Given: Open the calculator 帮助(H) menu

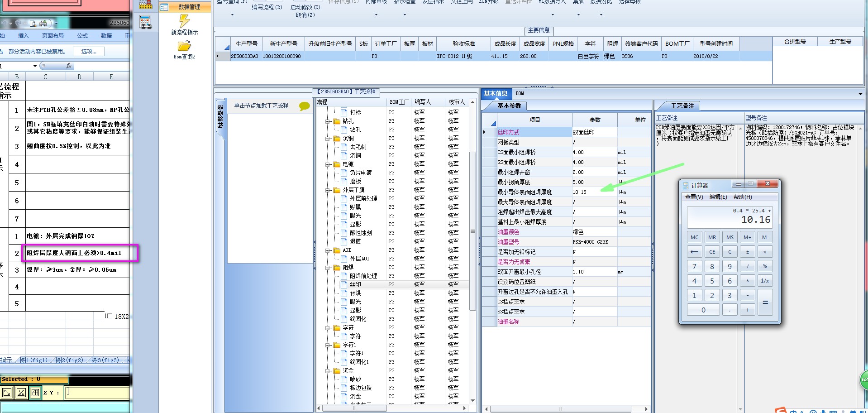Looking at the screenshot, I should click(x=743, y=197).
